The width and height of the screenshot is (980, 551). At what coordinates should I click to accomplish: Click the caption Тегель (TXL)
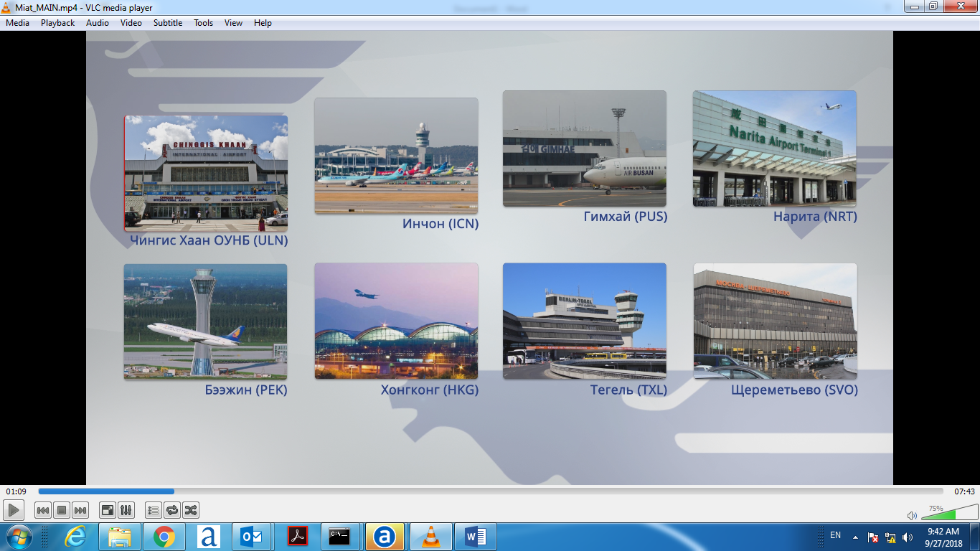pos(628,390)
